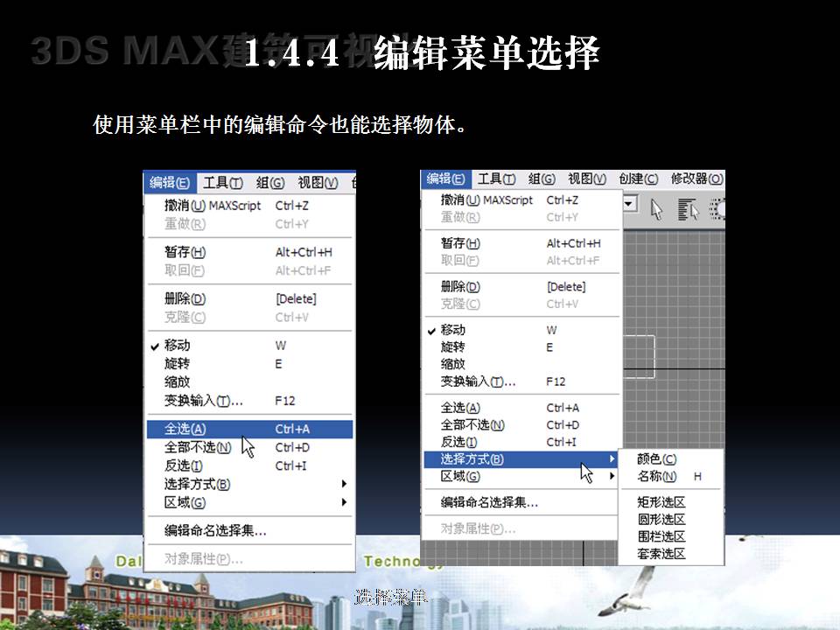The width and height of the screenshot is (840, 630).
Task: Expand 选择方式(B) submenu arrow in left menu
Action: tap(344, 484)
